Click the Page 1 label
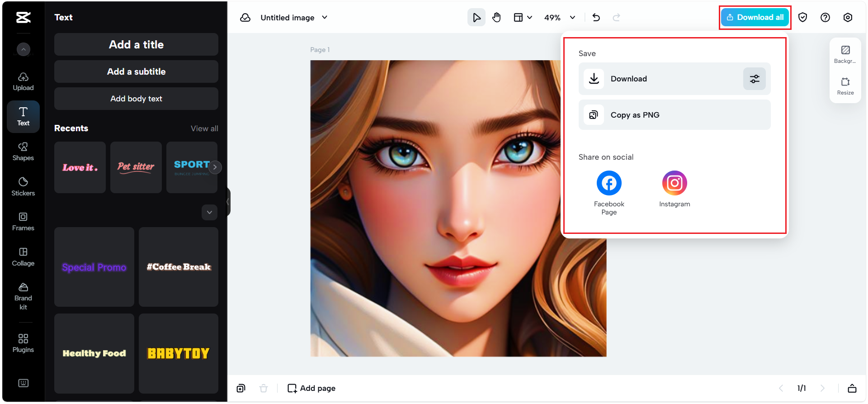 click(x=320, y=50)
